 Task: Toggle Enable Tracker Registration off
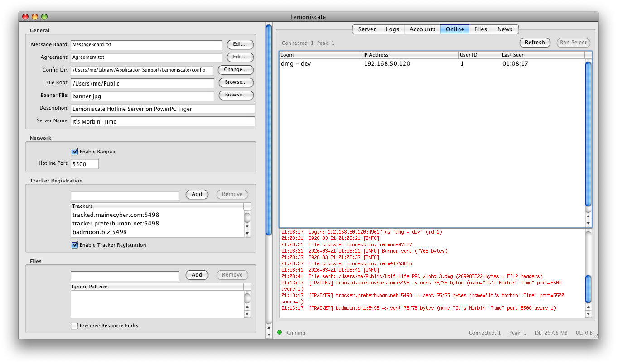(75, 245)
